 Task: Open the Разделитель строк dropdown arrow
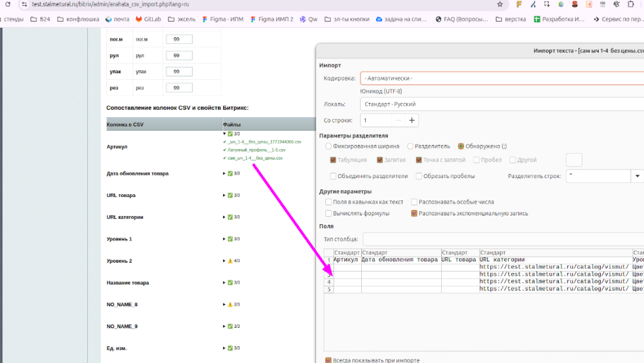click(x=637, y=176)
